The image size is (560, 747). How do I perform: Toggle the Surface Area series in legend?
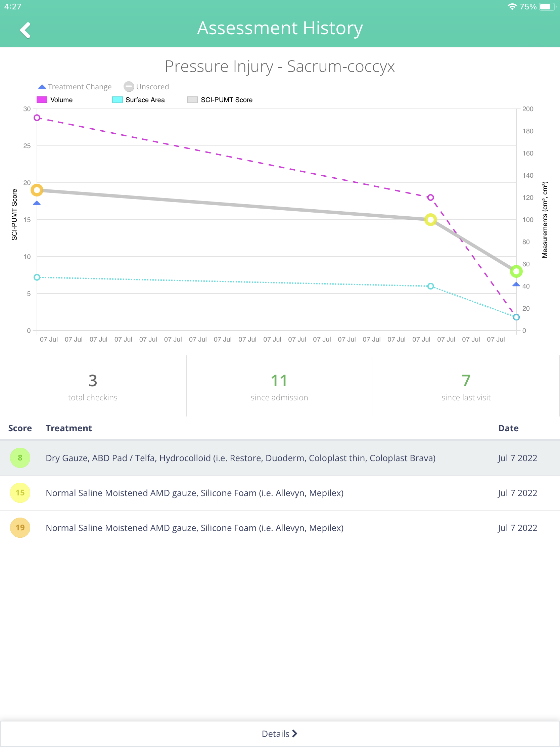(138, 100)
